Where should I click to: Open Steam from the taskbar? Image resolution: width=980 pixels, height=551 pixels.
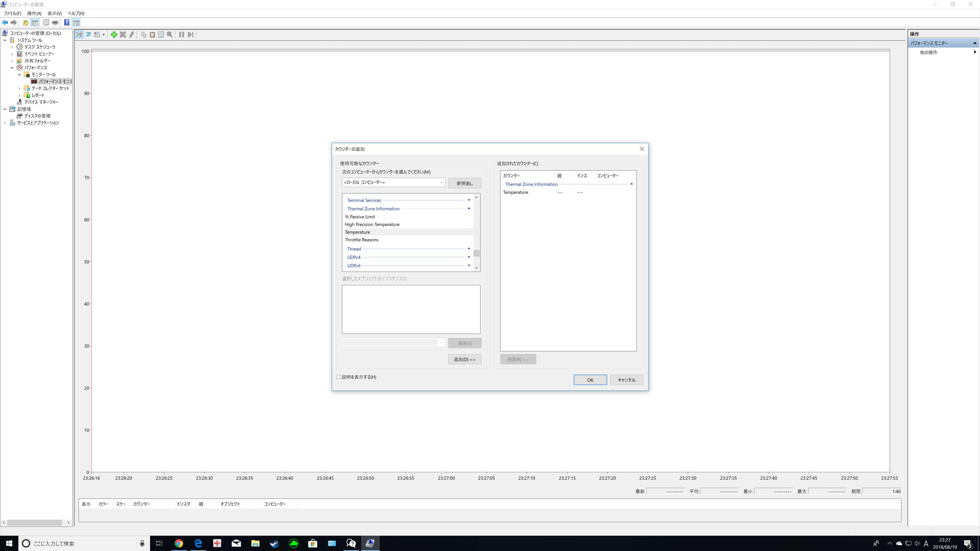point(274,543)
